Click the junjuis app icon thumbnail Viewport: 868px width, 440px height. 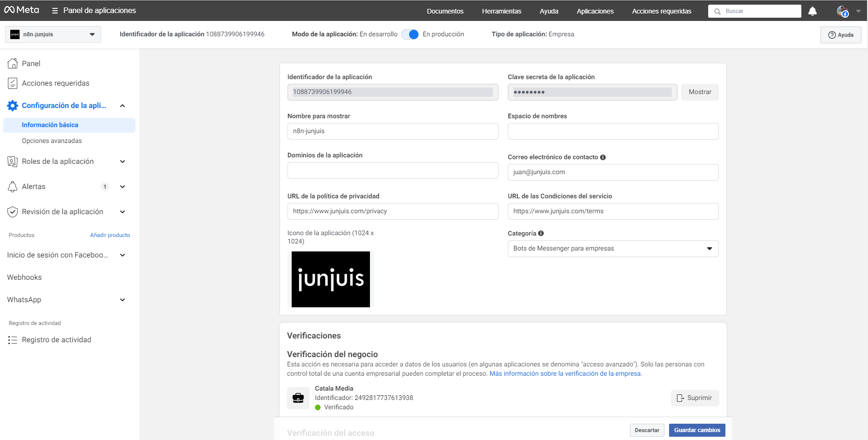[x=331, y=279]
